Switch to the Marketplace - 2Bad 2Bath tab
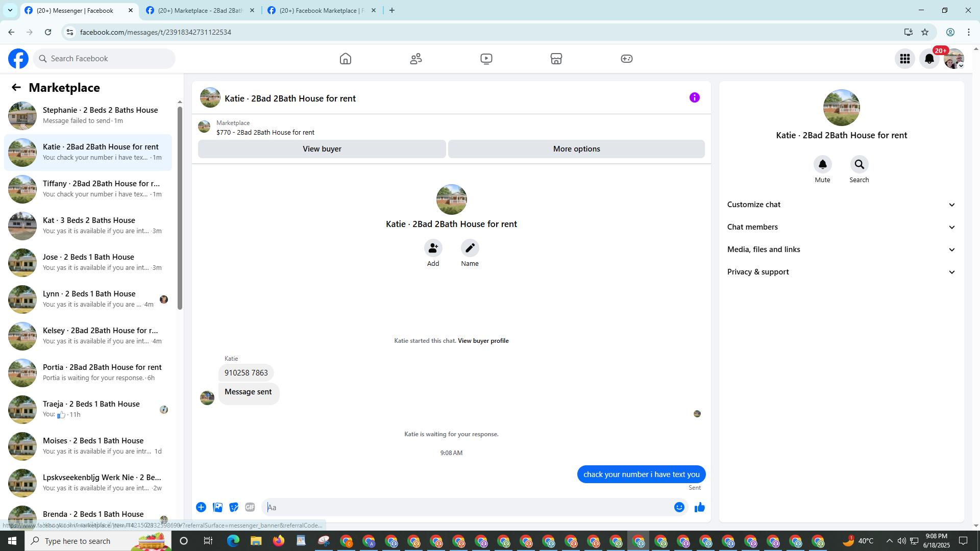This screenshot has height=551, width=980. pyautogui.click(x=200, y=10)
